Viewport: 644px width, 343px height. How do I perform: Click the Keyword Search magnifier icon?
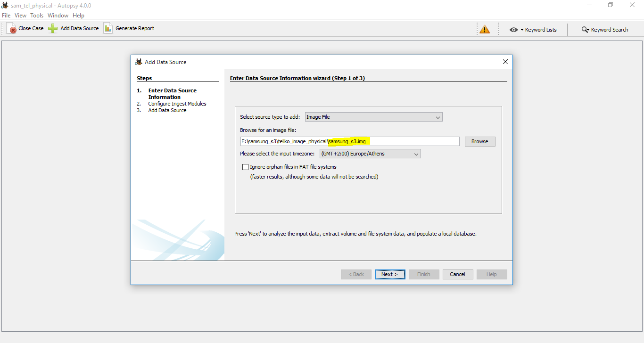(x=585, y=30)
